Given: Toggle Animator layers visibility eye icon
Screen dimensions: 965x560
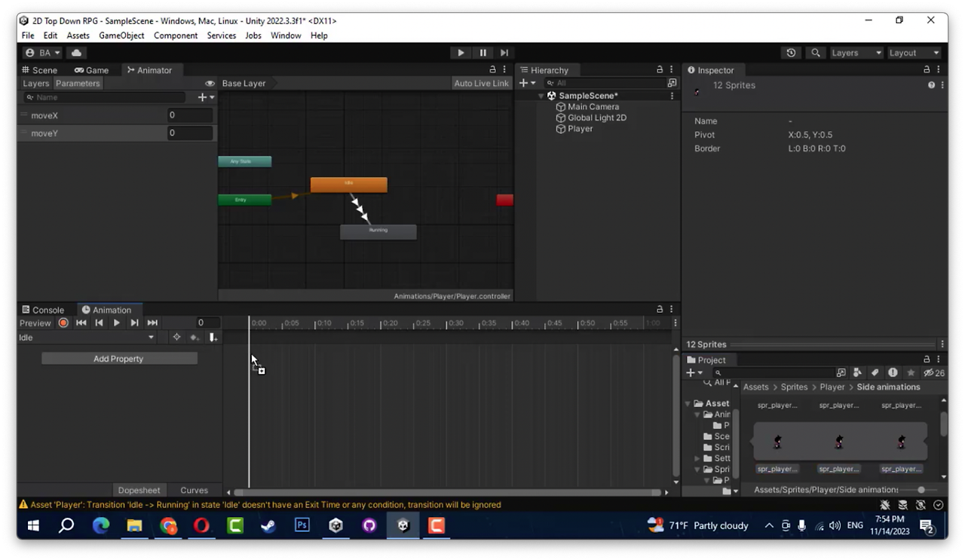Looking at the screenshot, I should (x=210, y=84).
